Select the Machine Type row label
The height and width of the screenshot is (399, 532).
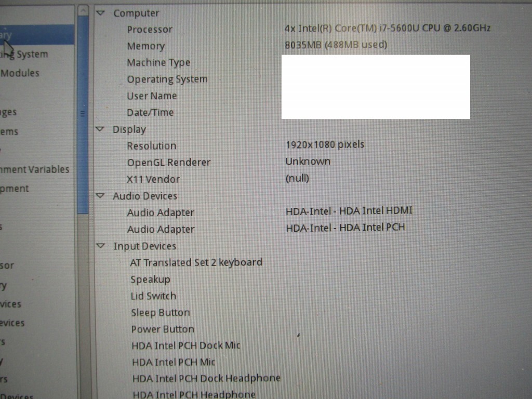pyautogui.click(x=158, y=63)
